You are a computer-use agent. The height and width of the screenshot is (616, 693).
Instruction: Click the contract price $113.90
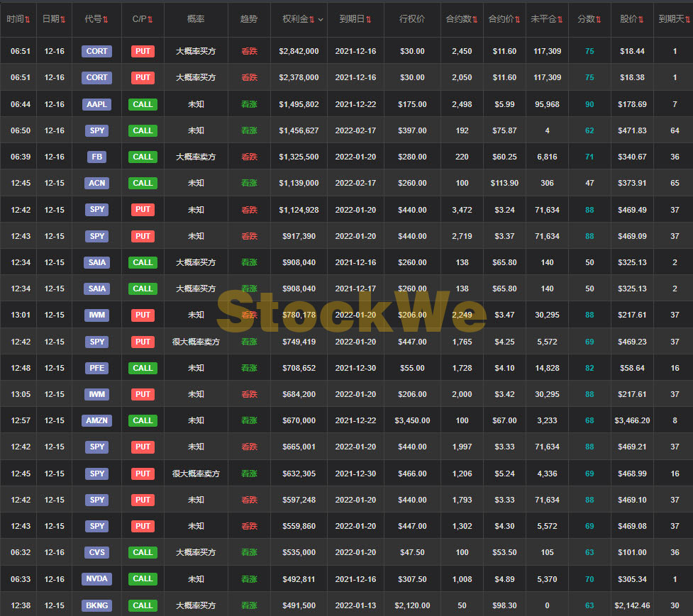(x=504, y=183)
